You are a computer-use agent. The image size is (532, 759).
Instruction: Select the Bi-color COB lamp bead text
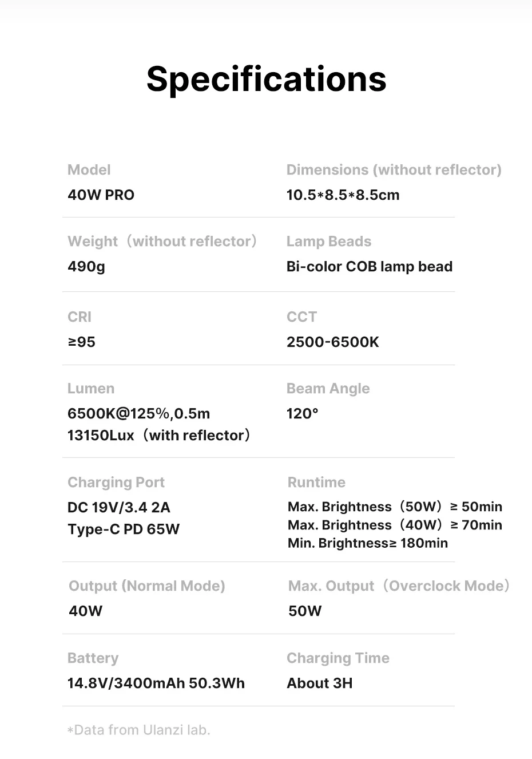[369, 267]
